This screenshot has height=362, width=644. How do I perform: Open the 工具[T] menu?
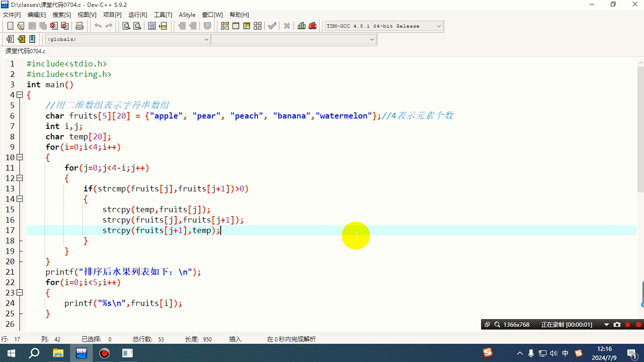click(x=163, y=15)
